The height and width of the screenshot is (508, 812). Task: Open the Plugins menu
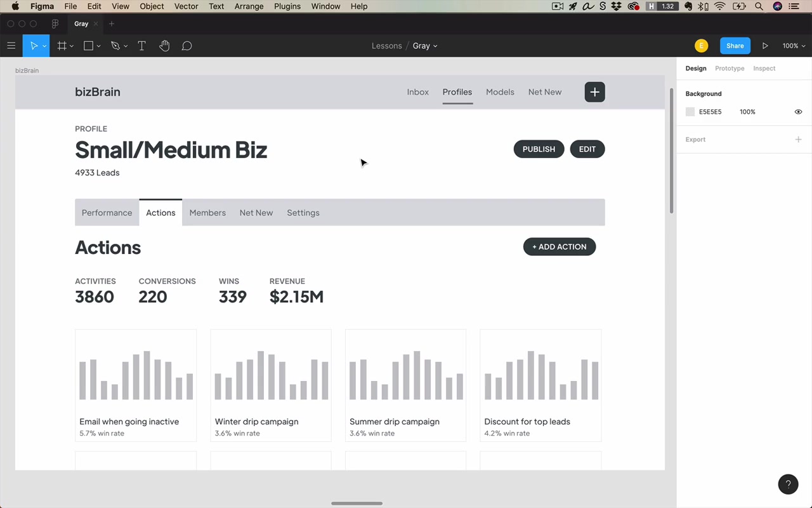point(287,6)
